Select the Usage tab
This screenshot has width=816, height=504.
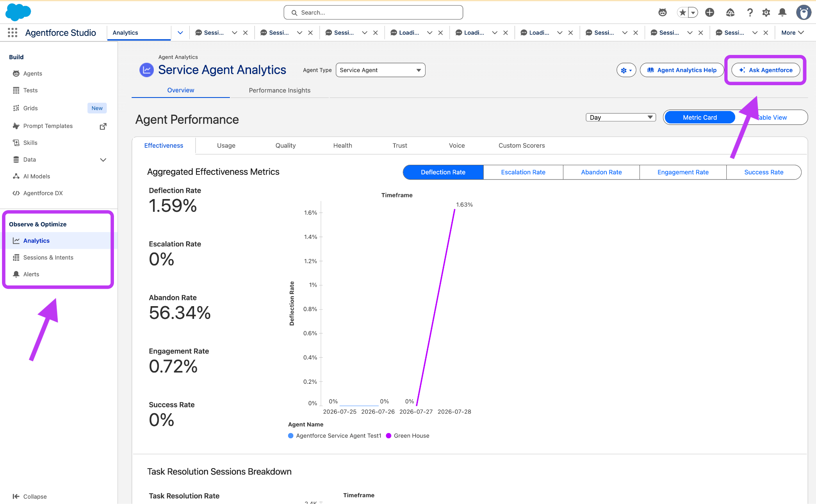(x=226, y=146)
